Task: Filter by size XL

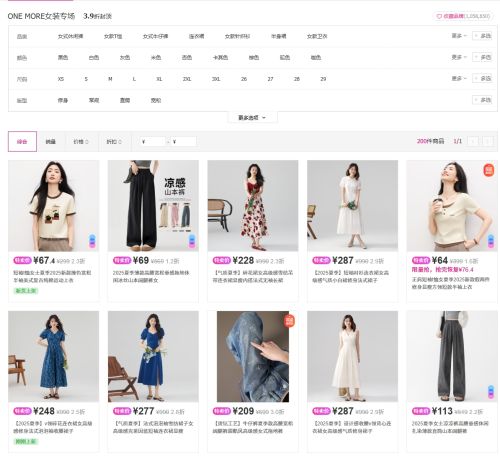Action: click(159, 79)
